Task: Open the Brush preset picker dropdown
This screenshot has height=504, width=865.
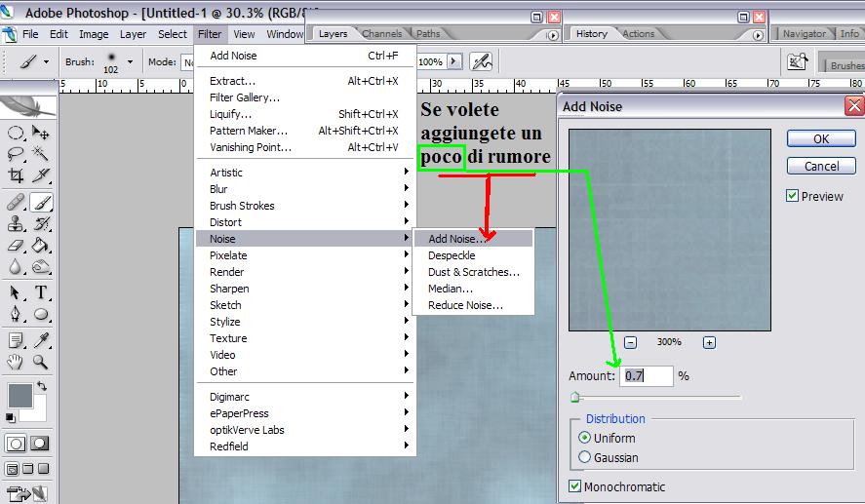Action: click(131, 61)
